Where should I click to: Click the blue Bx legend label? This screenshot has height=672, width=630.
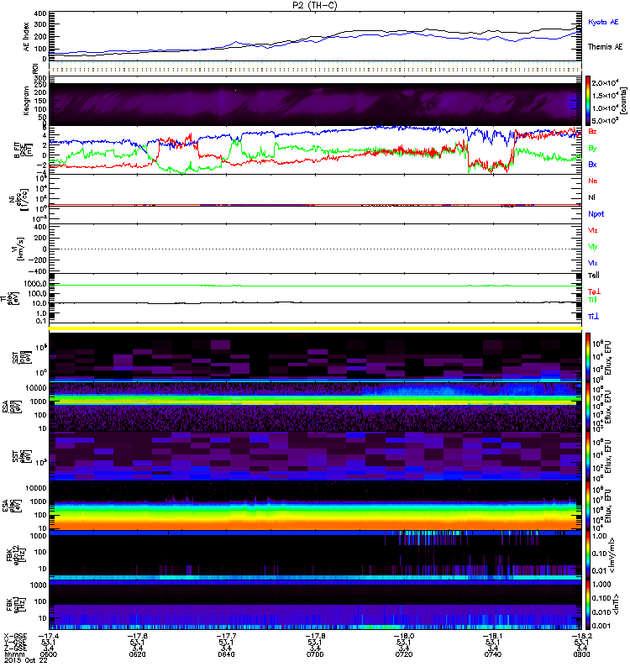click(x=592, y=164)
